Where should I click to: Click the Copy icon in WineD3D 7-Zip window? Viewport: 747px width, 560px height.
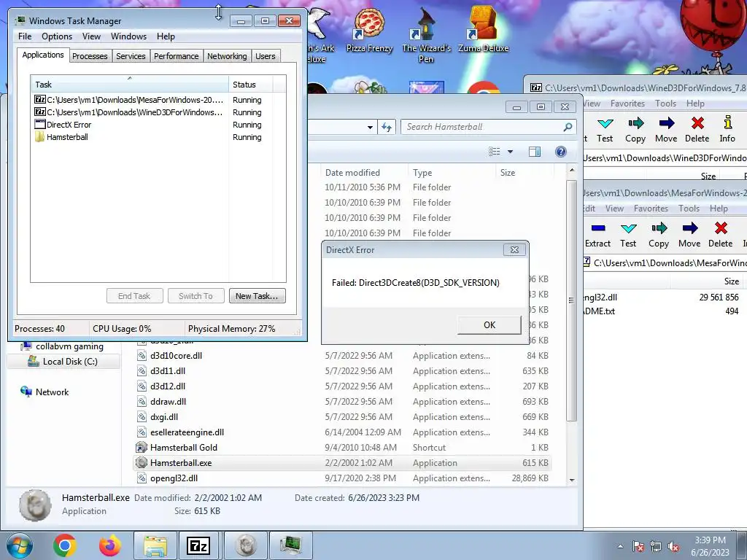coord(635,130)
